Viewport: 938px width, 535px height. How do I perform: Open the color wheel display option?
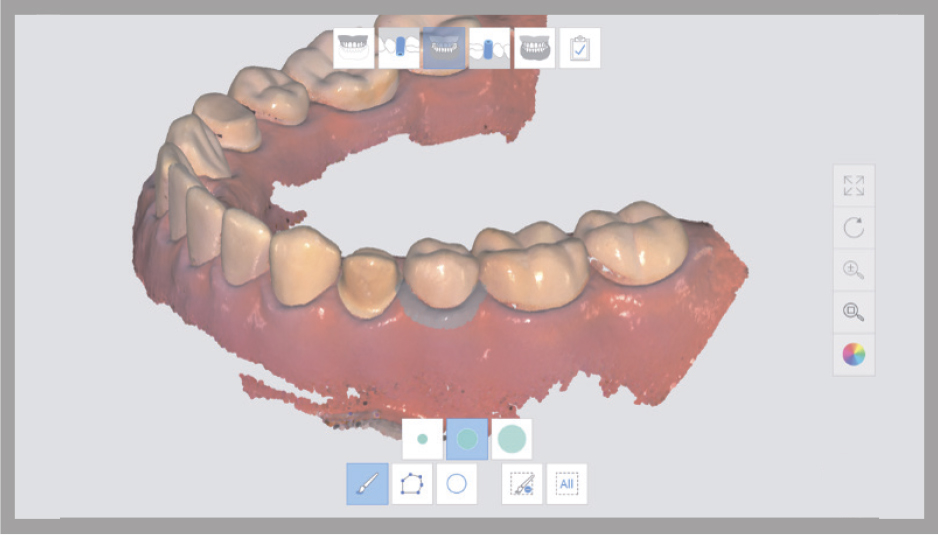pos(853,354)
